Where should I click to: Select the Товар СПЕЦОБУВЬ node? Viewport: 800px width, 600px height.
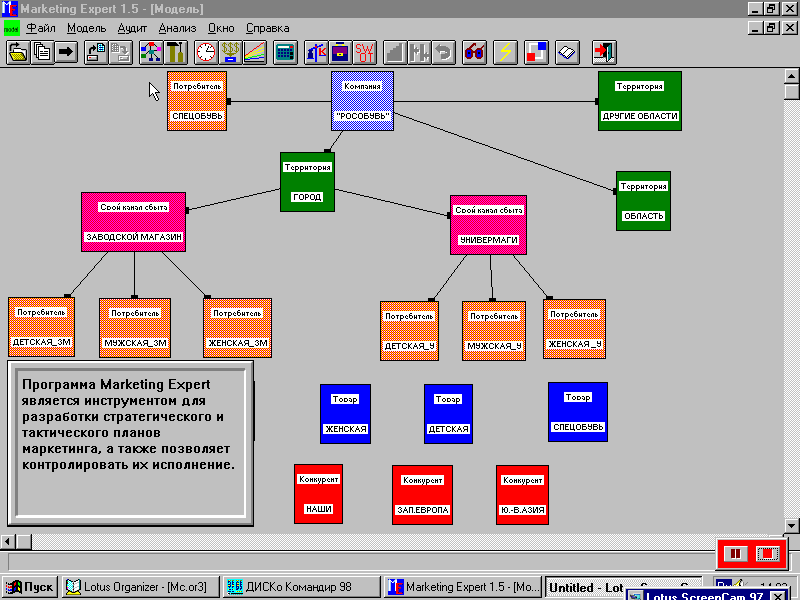point(578,412)
